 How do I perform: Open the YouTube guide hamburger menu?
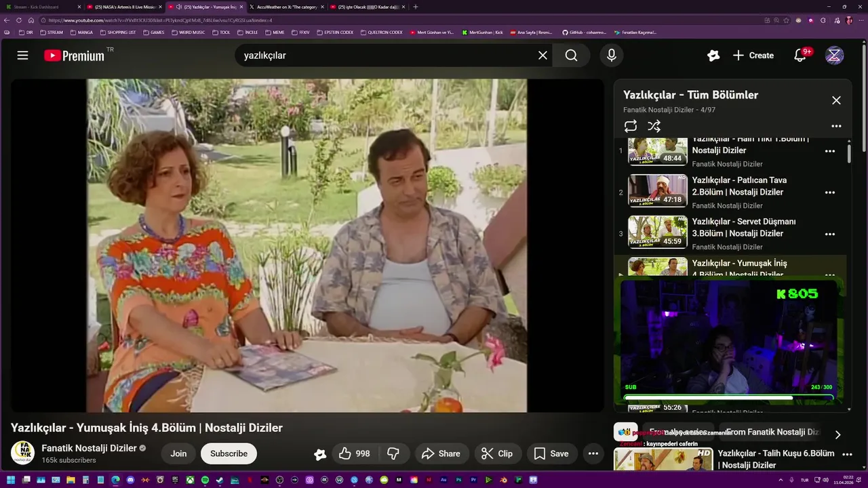22,56
